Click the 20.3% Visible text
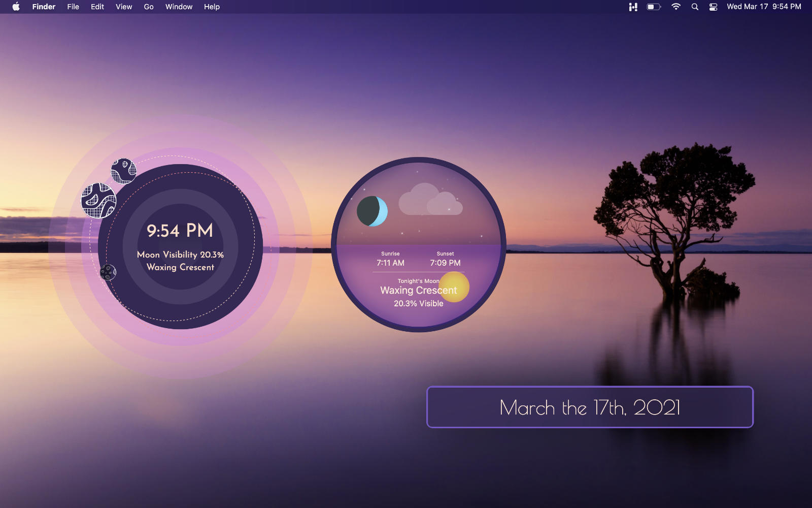The image size is (812, 508). point(418,303)
